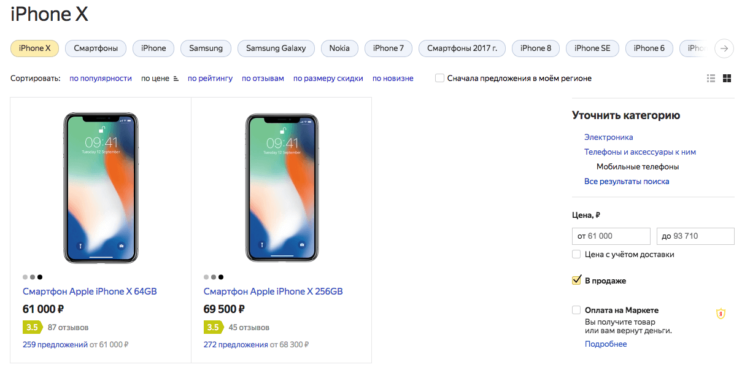Open Смартфон Apple iPhone X 256GB link
The image size is (750, 367).
[273, 291]
